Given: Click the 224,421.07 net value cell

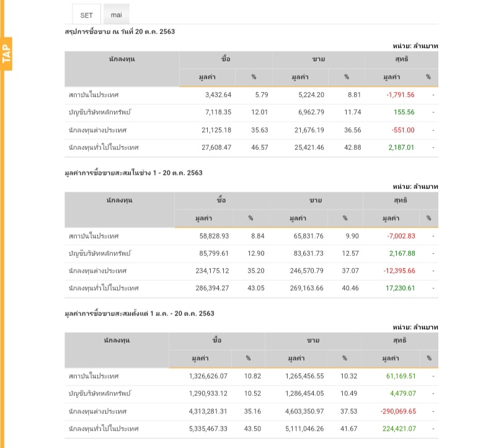Looking at the screenshot, I should (399, 428).
